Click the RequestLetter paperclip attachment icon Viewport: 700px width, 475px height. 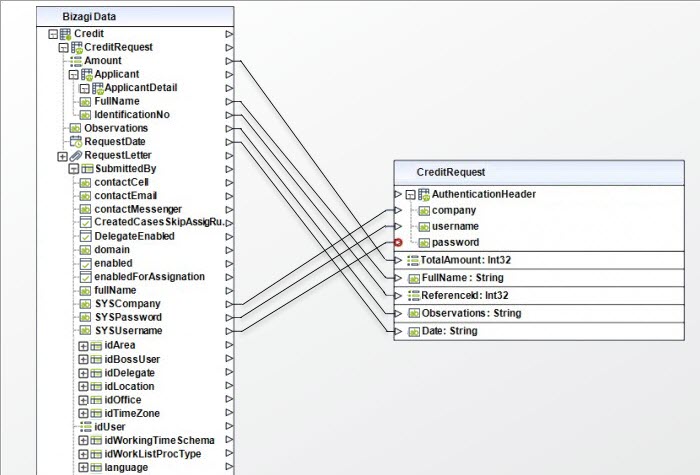click(76, 155)
